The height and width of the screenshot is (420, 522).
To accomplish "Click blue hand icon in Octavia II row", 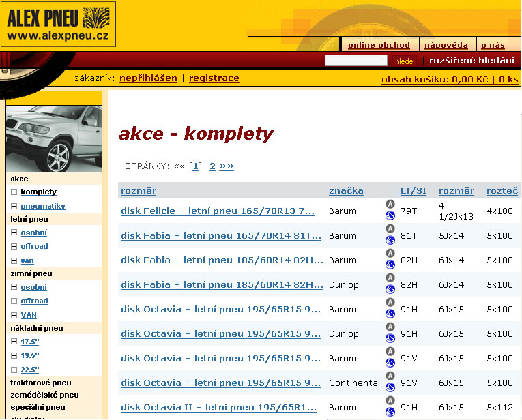I will [390, 412].
